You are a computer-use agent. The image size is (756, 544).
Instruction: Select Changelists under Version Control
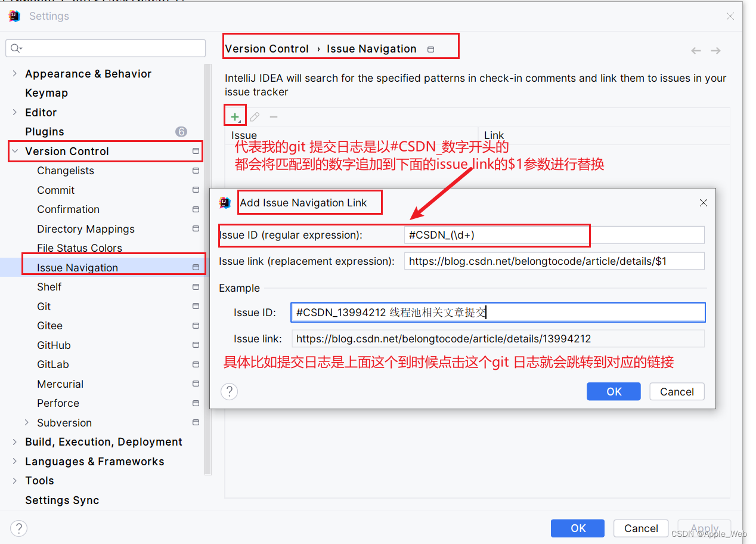tap(66, 171)
